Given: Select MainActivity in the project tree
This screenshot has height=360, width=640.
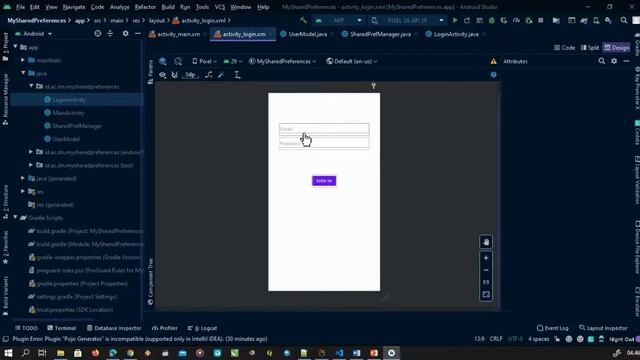Looking at the screenshot, I should pyautogui.click(x=68, y=113).
